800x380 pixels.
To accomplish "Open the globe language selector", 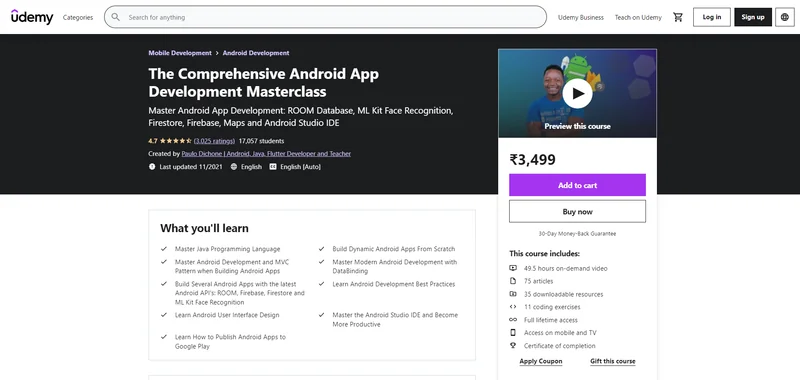I will click(785, 17).
